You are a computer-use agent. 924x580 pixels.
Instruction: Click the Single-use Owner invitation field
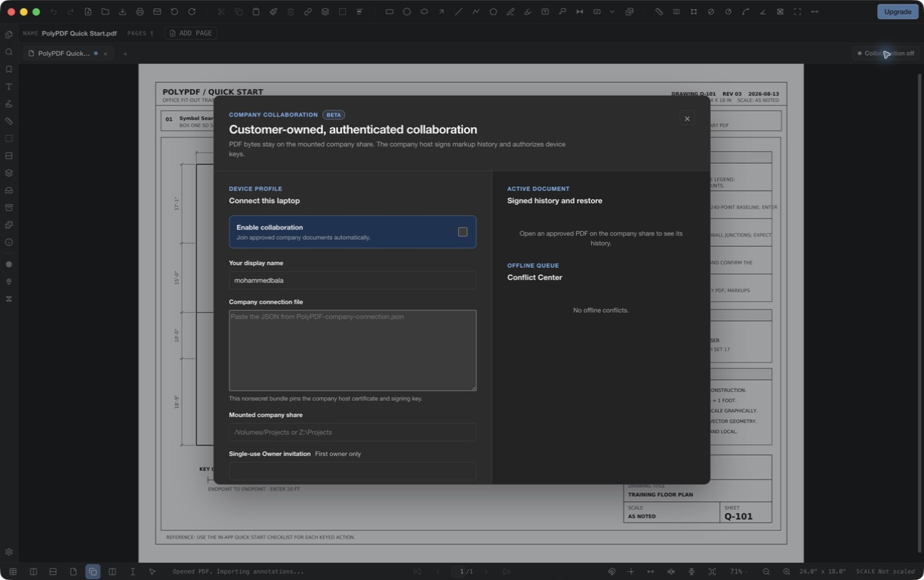(353, 470)
